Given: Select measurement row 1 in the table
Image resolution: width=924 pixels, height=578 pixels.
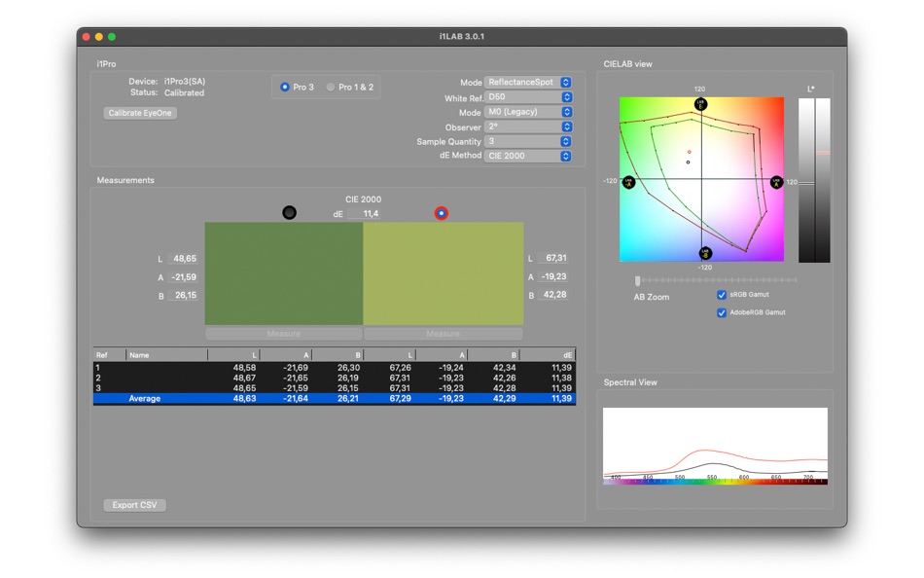Looking at the screenshot, I should [x=335, y=368].
